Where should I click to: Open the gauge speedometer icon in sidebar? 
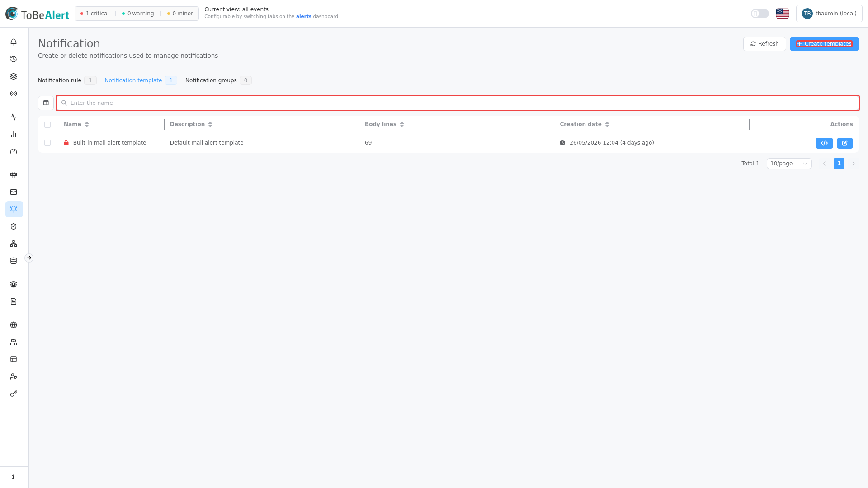pos(14,151)
